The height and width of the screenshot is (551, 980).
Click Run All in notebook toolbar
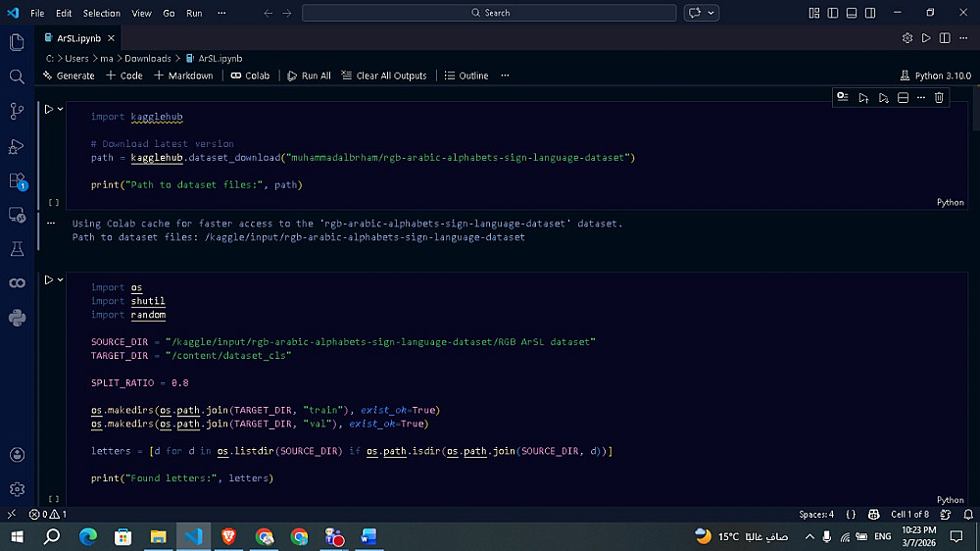(x=309, y=75)
